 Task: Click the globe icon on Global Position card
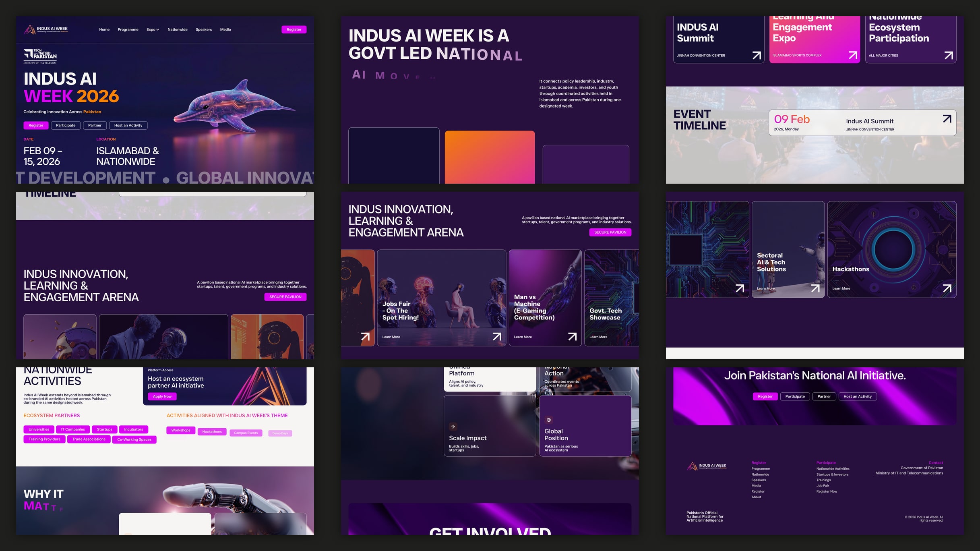[548, 420]
